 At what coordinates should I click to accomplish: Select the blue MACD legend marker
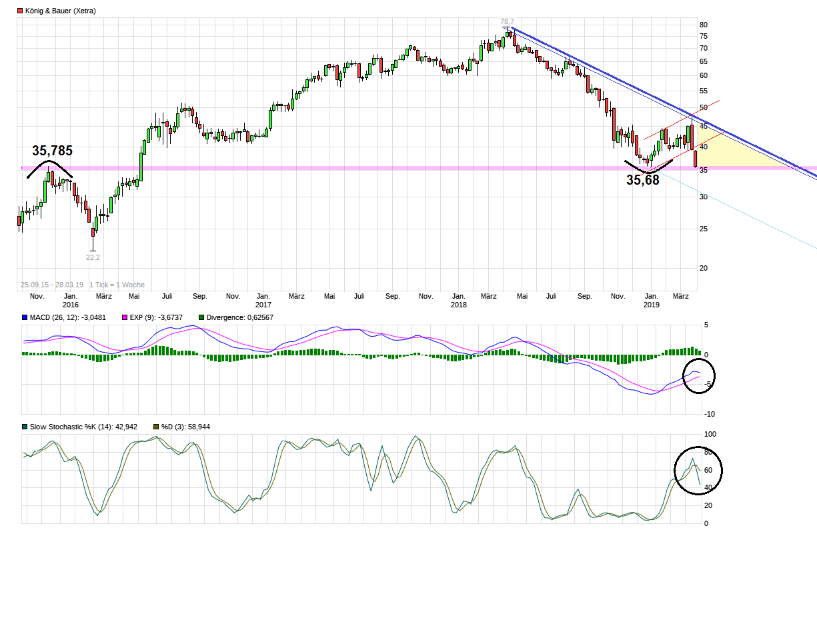(25, 318)
